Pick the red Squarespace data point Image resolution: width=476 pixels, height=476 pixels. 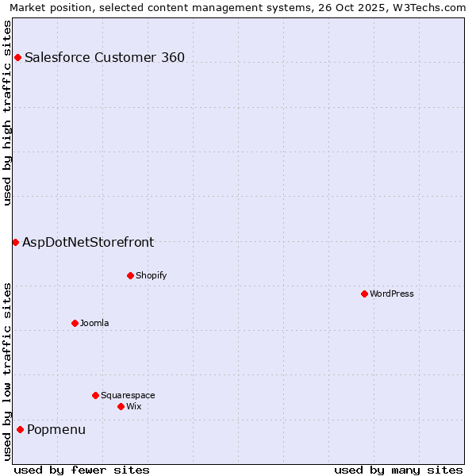pos(95,395)
